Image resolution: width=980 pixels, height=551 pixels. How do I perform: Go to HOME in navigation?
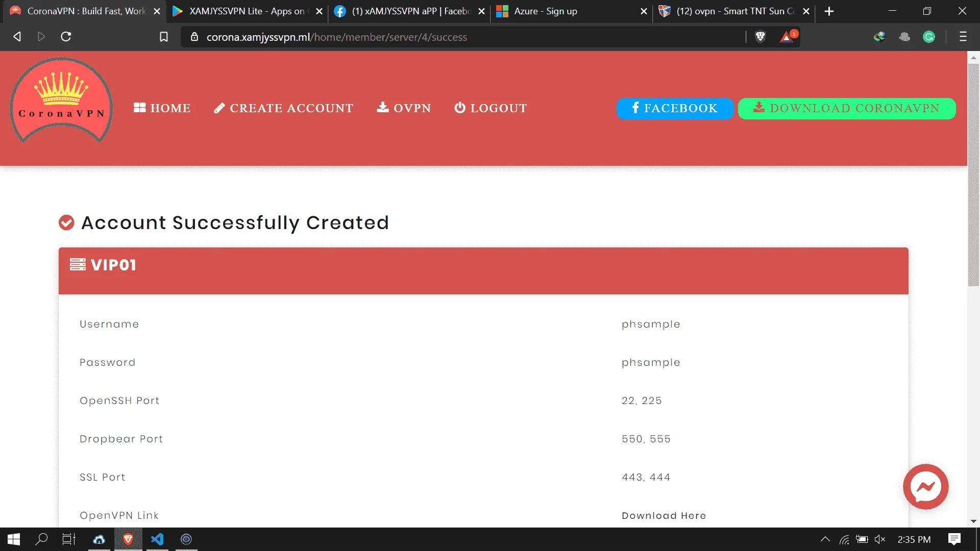162,108
